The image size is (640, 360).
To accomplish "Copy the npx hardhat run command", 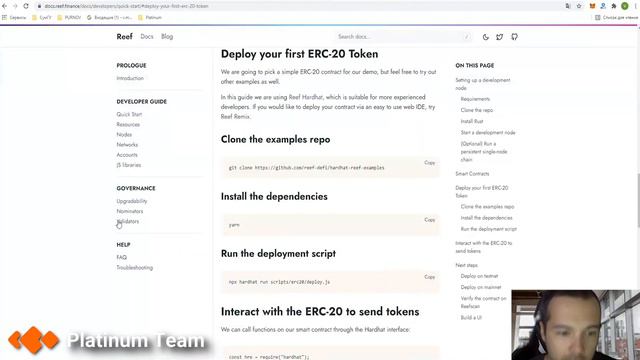I will (429, 277).
